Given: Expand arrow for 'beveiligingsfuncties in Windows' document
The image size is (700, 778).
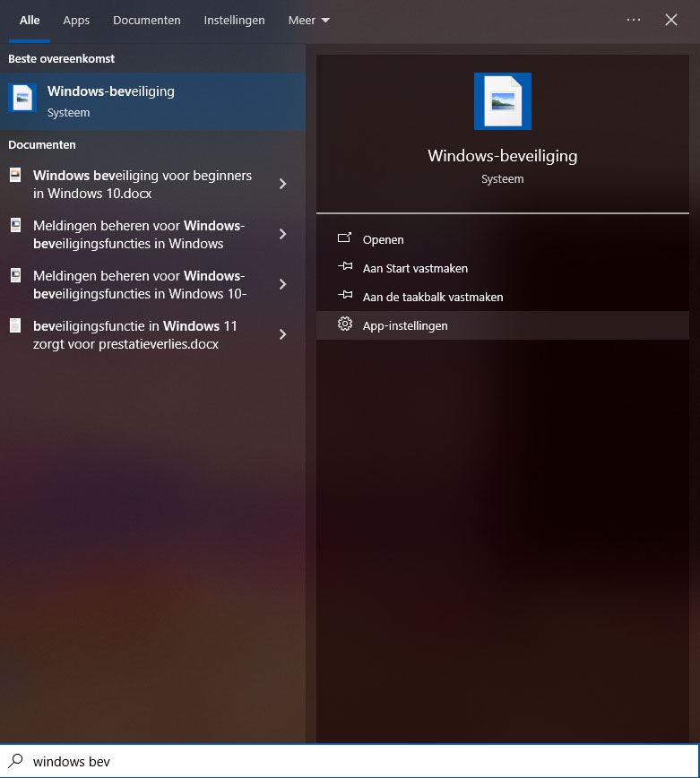Looking at the screenshot, I should (282, 234).
